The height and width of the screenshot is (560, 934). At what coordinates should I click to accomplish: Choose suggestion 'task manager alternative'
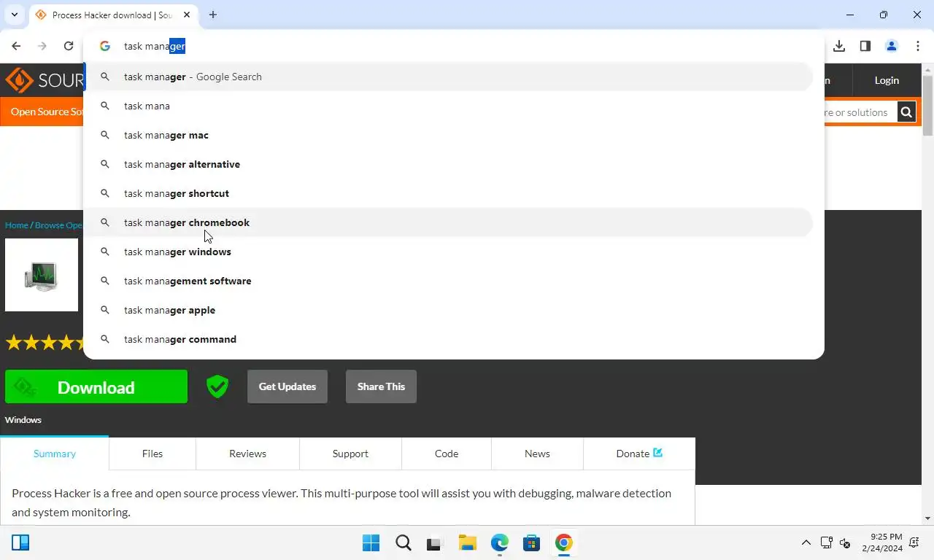coord(448,164)
